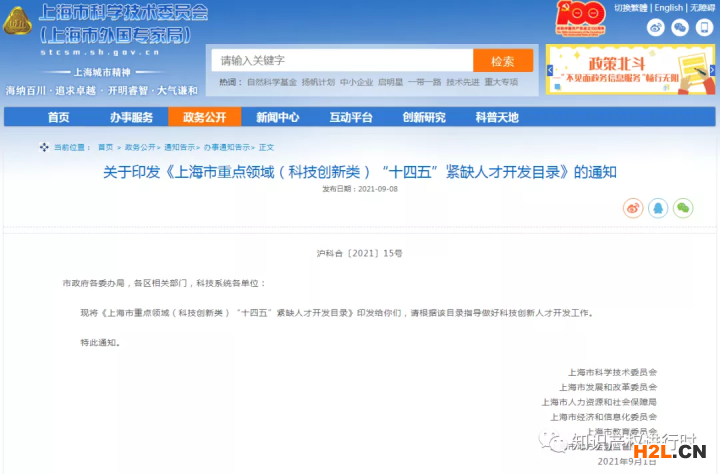
Task: Enable 无障碍 accessibility mode
Action: 702,8
